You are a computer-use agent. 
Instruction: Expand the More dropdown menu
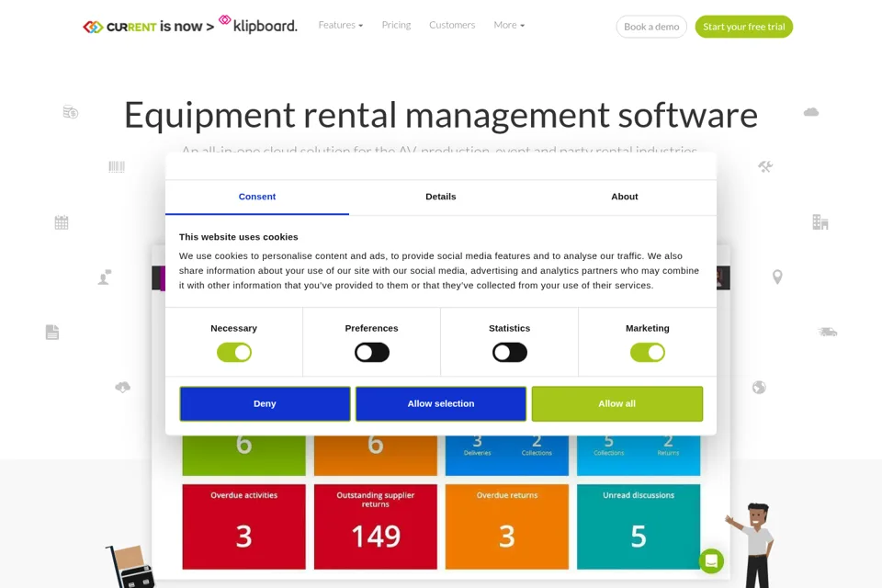click(509, 25)
